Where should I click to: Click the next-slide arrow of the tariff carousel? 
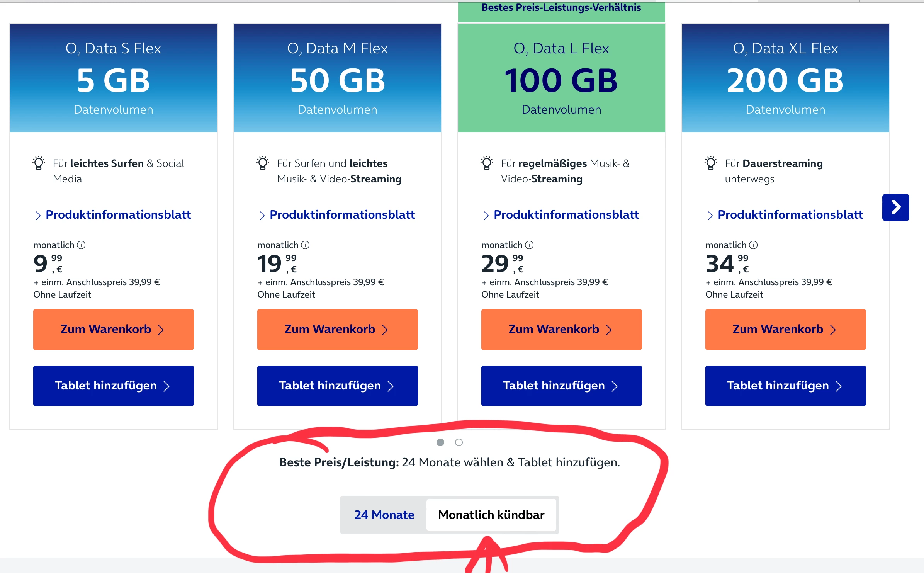[895, 207]
